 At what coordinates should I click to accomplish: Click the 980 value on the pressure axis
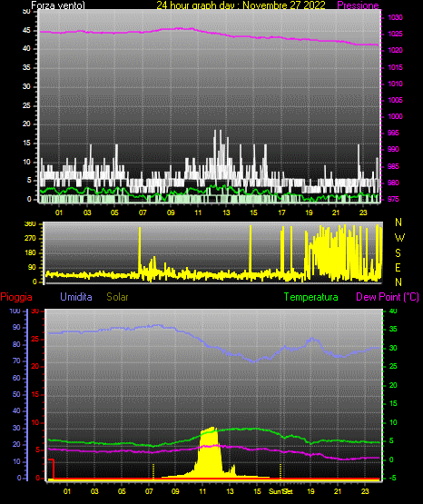(x=393, y=183)
